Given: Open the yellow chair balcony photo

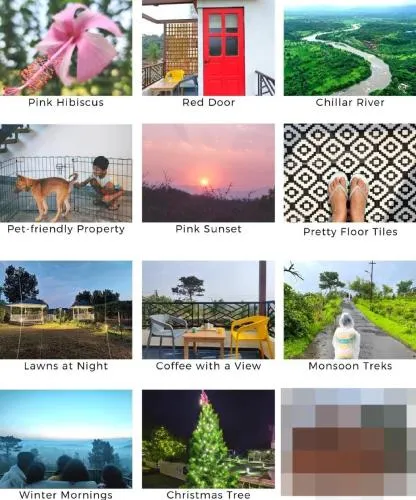Looking at the screenshot, I should (208, 310).
